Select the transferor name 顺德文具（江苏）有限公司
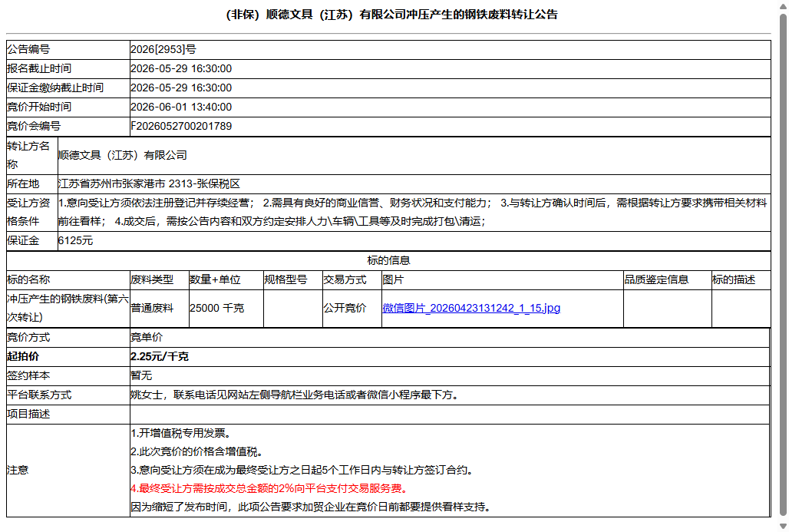 pyautogui.click(x=123, y=156)
